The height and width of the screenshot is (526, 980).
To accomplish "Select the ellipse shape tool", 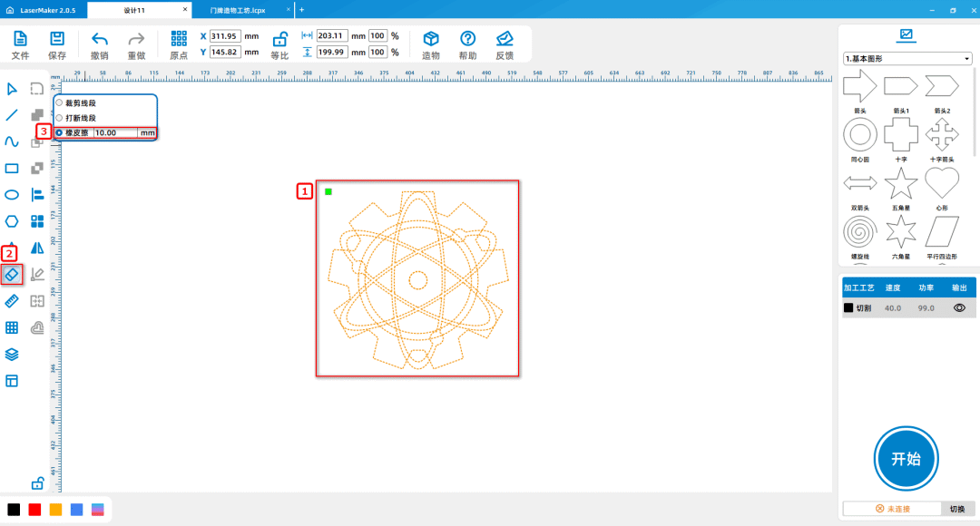I will 12,194.
